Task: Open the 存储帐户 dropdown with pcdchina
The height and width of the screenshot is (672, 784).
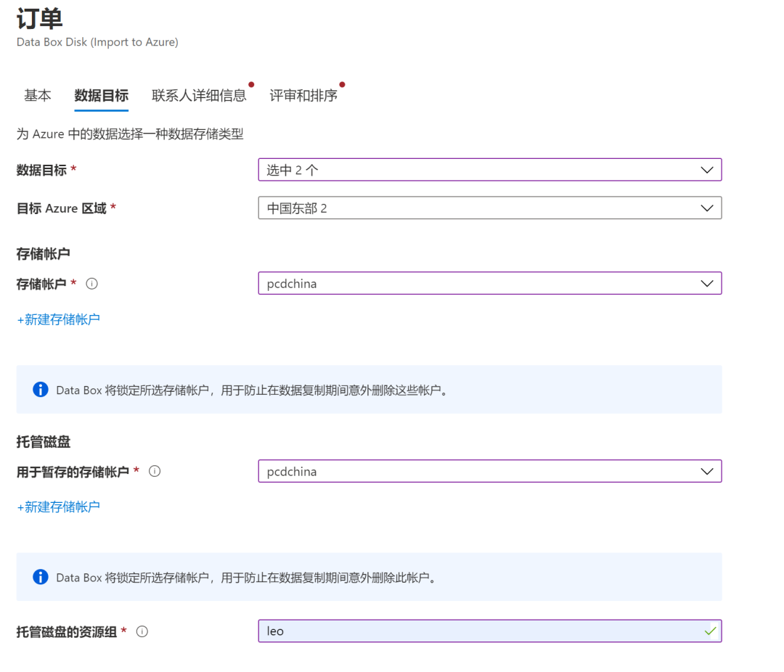Action: (490, 284)
